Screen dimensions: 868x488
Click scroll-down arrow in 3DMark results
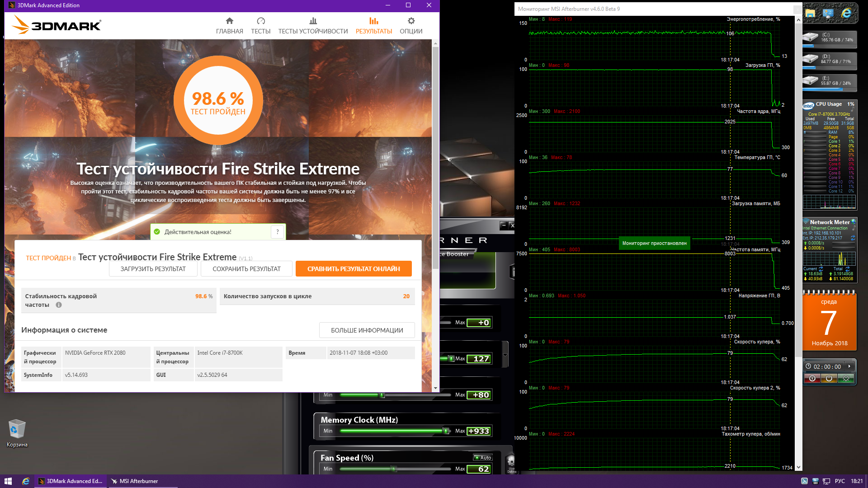[435, 388]
